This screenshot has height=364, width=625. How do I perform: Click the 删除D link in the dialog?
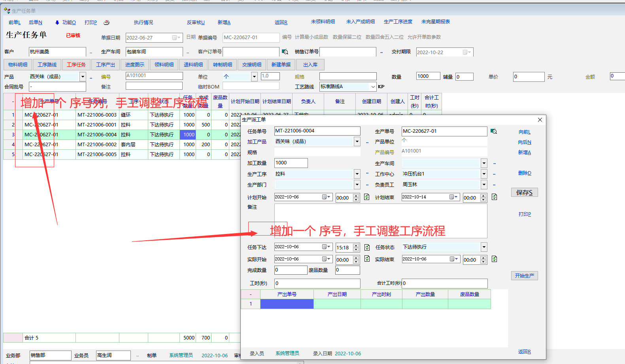coord(525,173)
